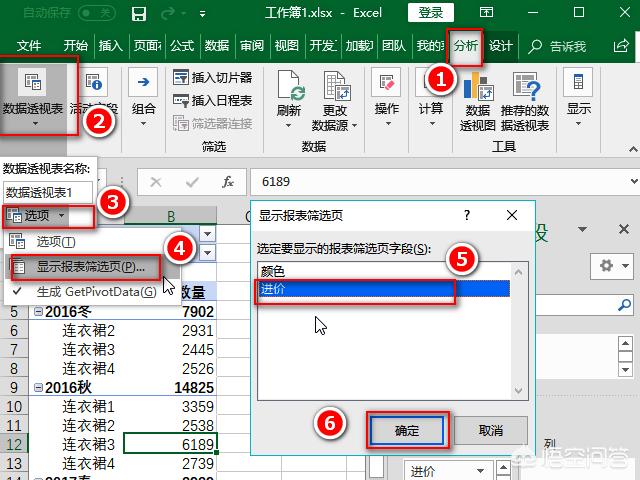This screenshot has width=640, height=480.
Task: Click 推荐的数据透视表 icon
Action: [x=526, y=86]
